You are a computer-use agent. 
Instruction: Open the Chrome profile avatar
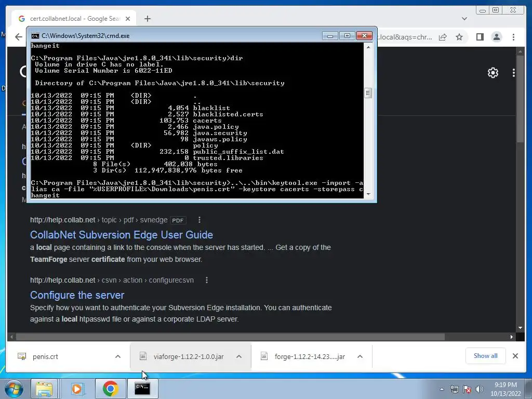point(496,37)
